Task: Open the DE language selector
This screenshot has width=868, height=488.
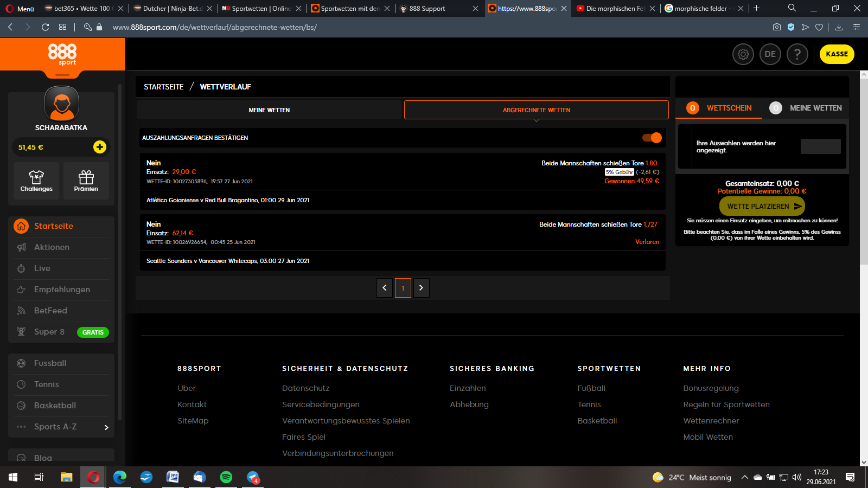Action: tap(770, 54)
